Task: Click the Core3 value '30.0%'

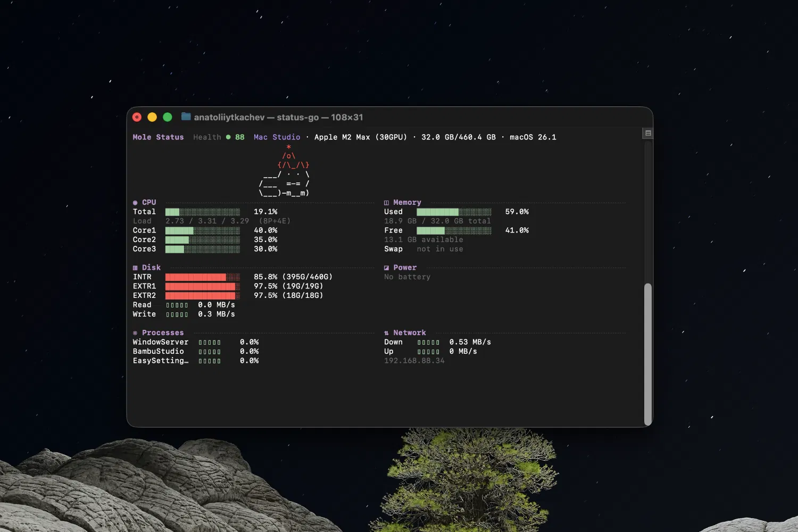Action: pyautogui.click(x=265, y=249)
